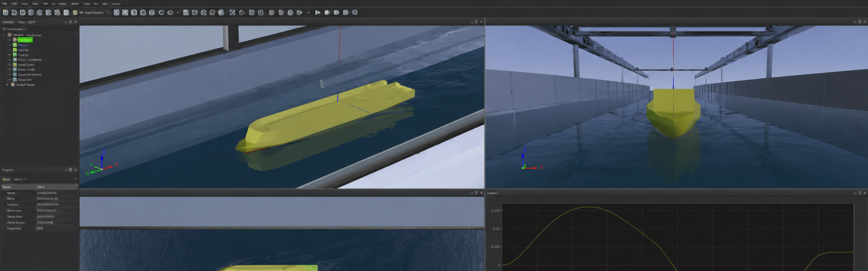Float the Properties panel
Image resolution: width=868 pixels, height=271 pixels.
click(x=71, y=170)
